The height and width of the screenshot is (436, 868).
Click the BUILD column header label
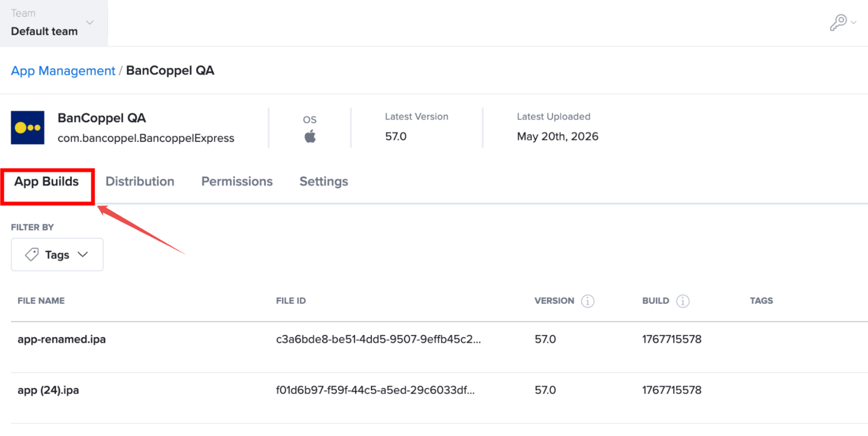656,301
